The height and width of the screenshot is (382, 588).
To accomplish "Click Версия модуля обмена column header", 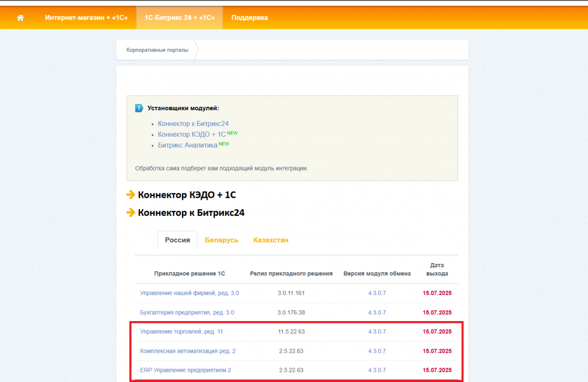I will pos(377,273).
